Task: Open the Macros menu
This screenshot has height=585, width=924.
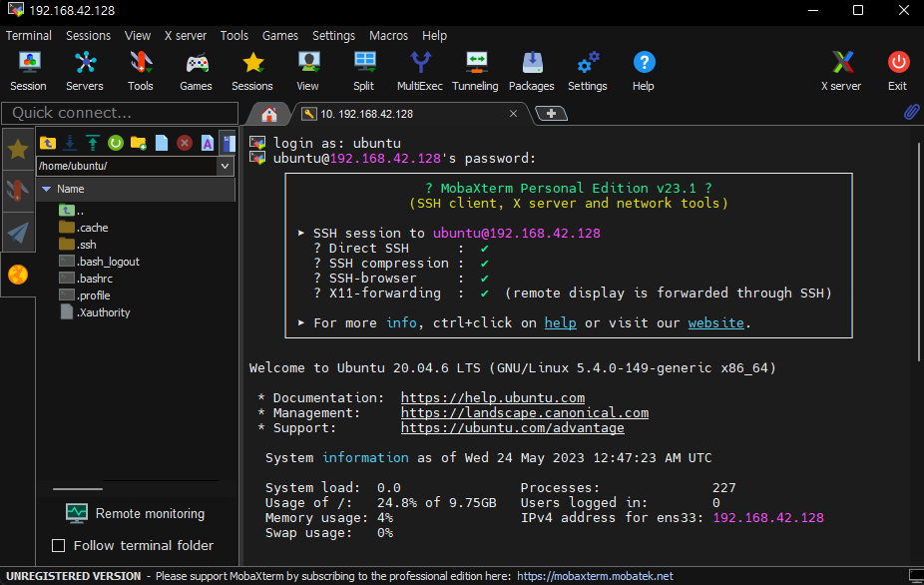Action: coord(388,35)
